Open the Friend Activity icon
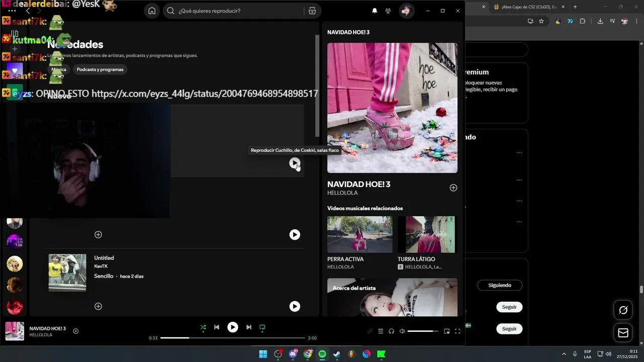Viewport: 644px width, 362px height. pyautogui.click(x=388, y=11)
